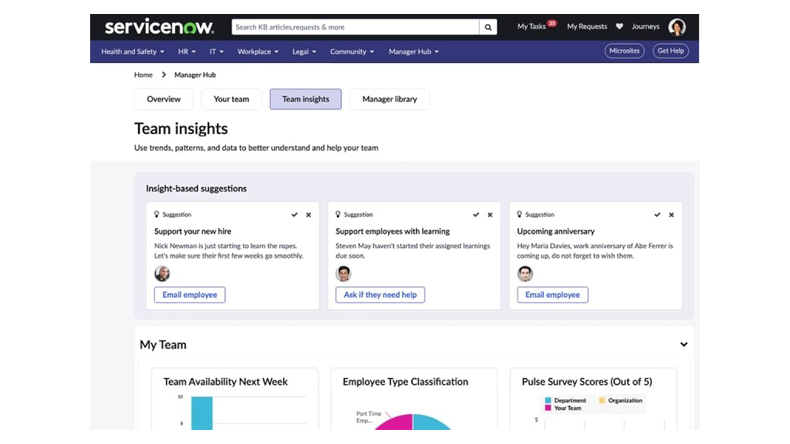790x444 pixels.
Task: Toggle Department legend in Pulse Survey chart
Action: (567, 400)
